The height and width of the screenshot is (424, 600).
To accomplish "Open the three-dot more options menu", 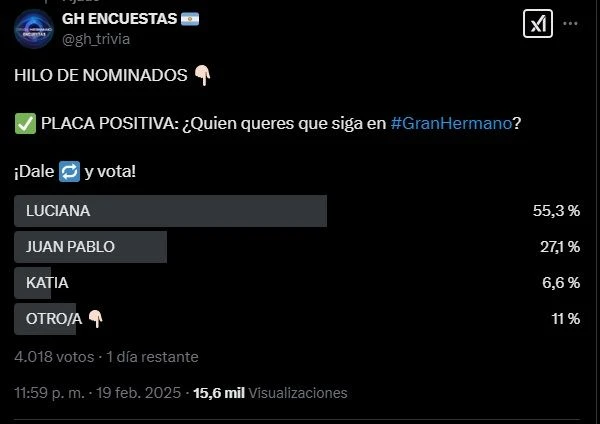I will [x=571, y=22].
